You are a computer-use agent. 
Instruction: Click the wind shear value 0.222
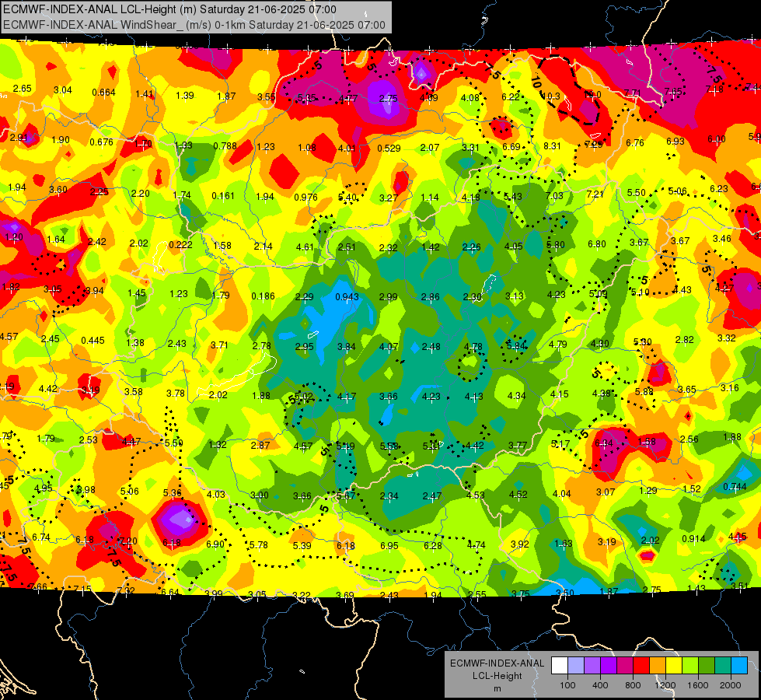coord(180,245)
